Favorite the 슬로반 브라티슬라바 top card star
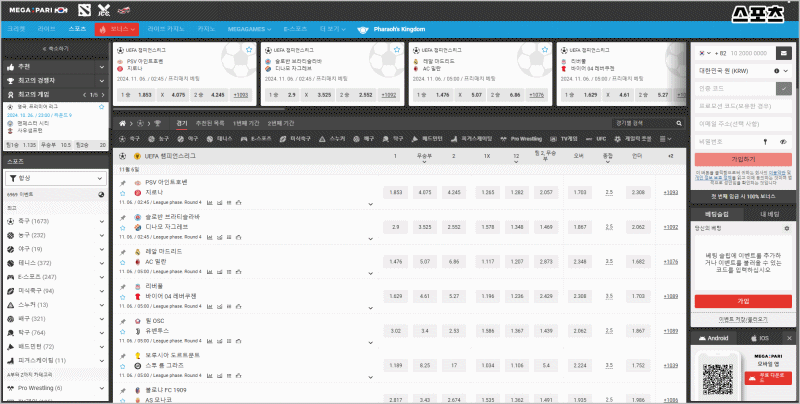800x404 pixels. coord(396,49)
